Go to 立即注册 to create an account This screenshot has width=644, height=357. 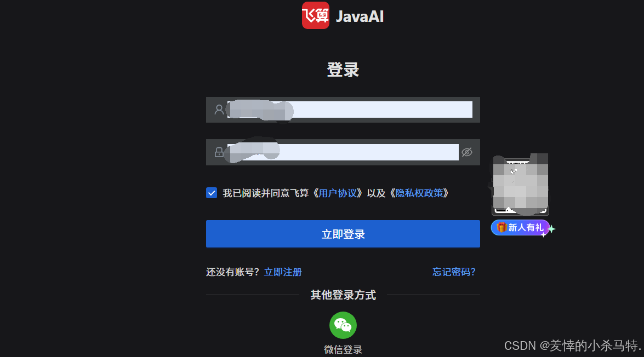click(x=283, y=272)
